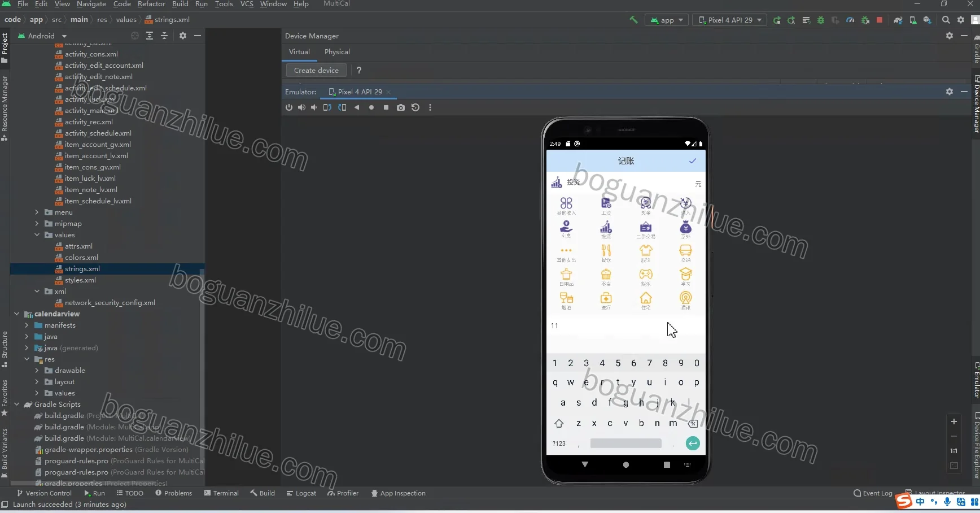Collapse Gradle Scripts node
The height and width of the screenshot is (513, 980).
16,405
